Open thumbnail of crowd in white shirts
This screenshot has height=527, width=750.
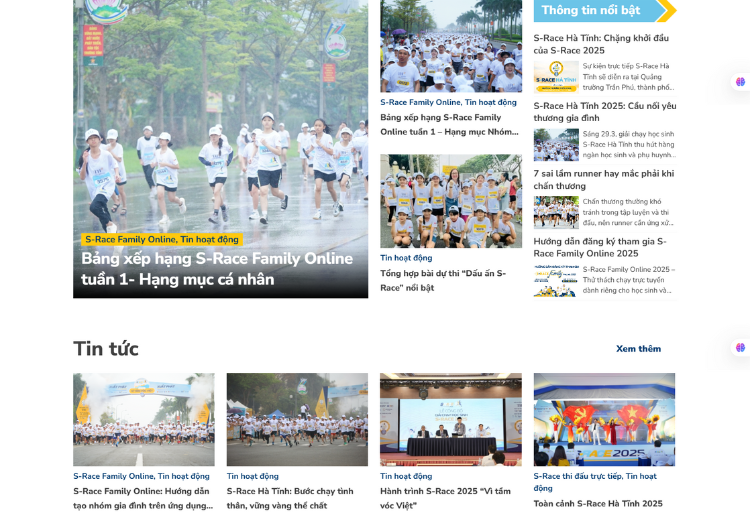451,46
